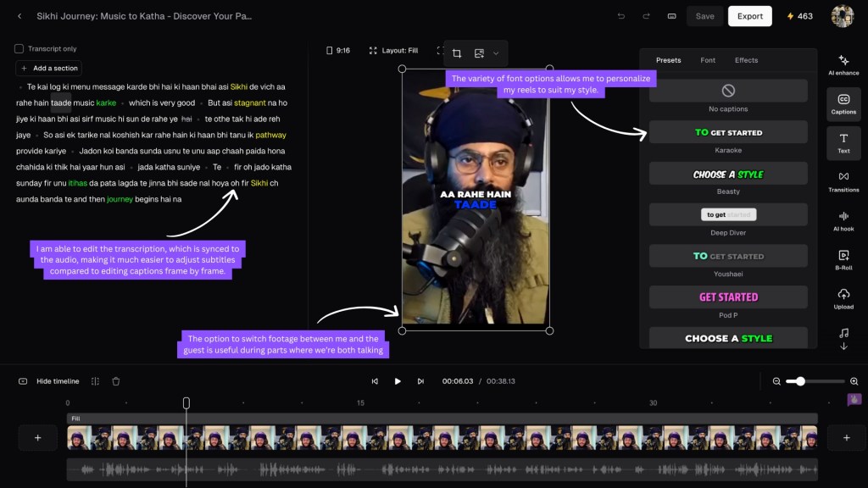Toggle Hide timeline

coord(57,381)
